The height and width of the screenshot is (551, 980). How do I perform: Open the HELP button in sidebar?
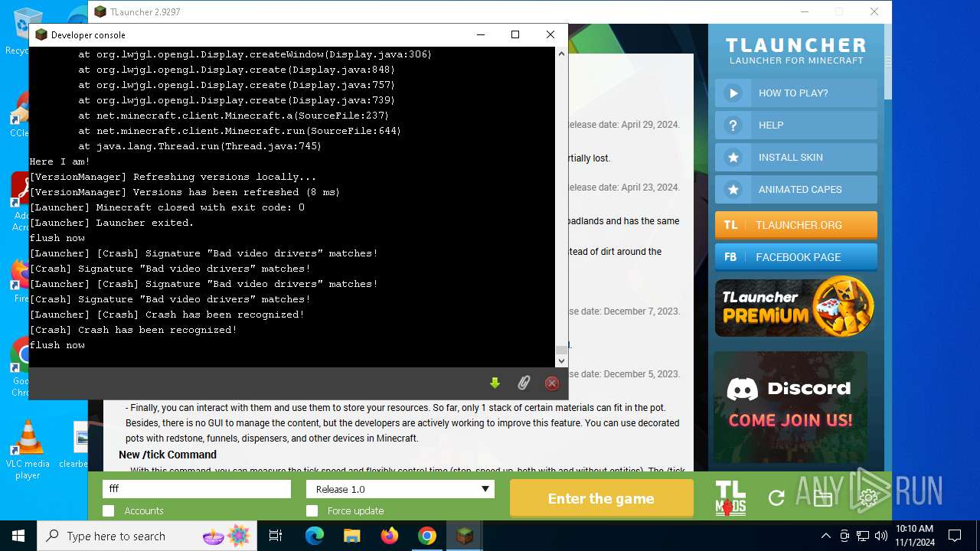coord(796,125)
